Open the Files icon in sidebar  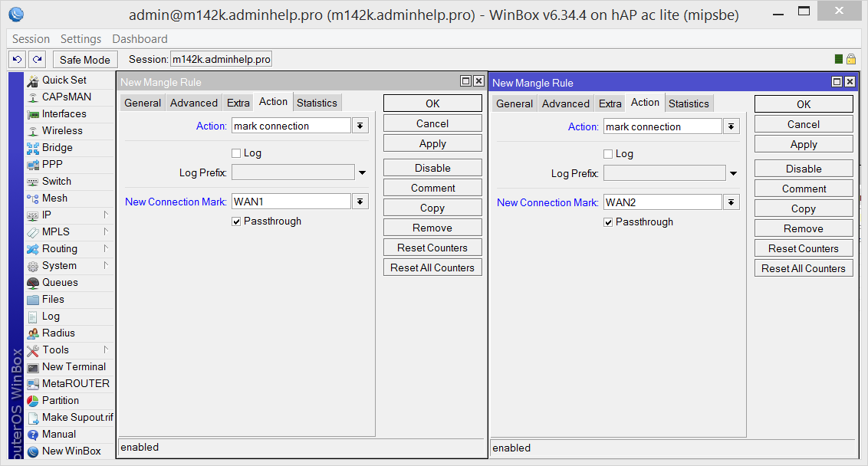point(33,300)
